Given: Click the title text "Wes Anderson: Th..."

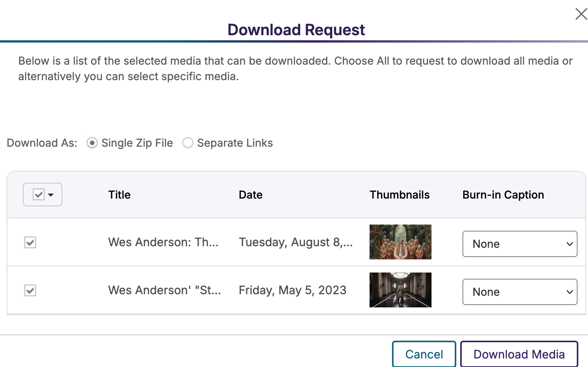Looking at the screenshot, I should (163, 242).
